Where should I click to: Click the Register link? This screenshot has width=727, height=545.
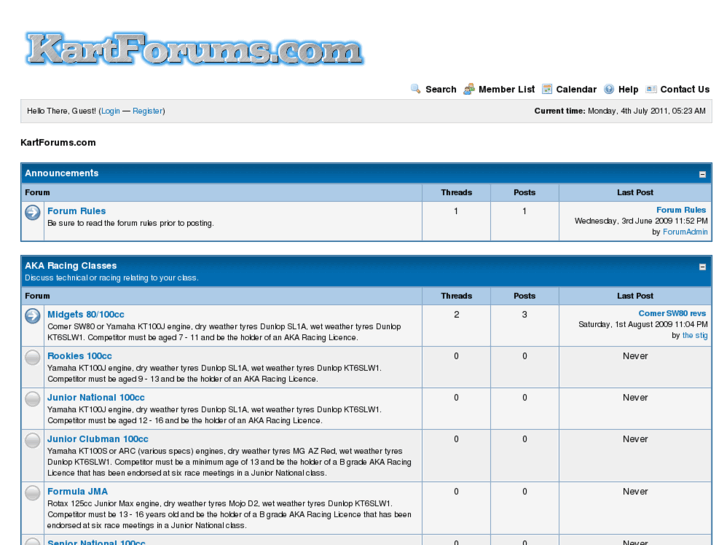(x=147, y=111)
